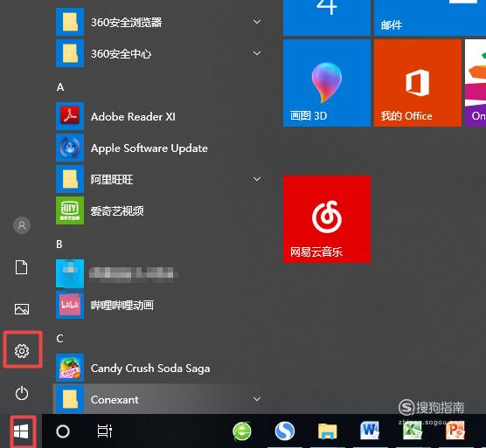Launch 360 browser from the taskbar
This screenshot has width=486, height=448.
[242, 431]
